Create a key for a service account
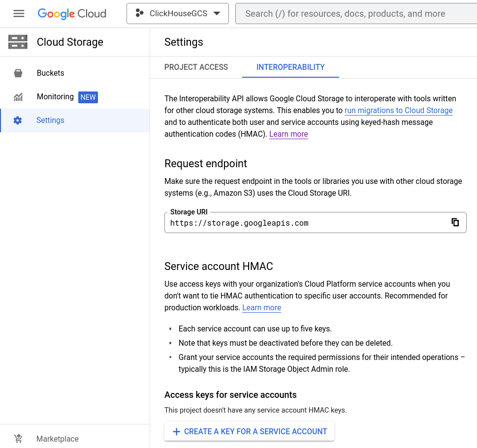The image size is (477, 448). tap(249, 431)
